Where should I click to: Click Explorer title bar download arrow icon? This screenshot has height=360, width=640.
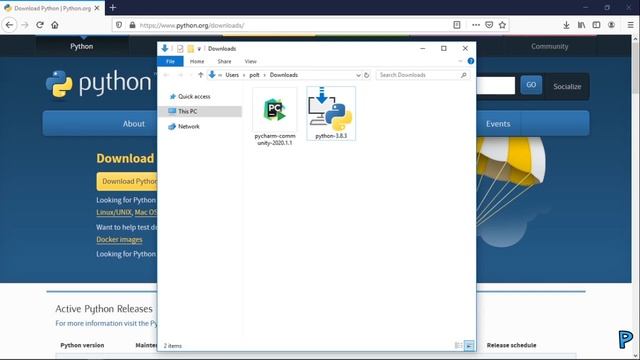click(x=164, y=49)
